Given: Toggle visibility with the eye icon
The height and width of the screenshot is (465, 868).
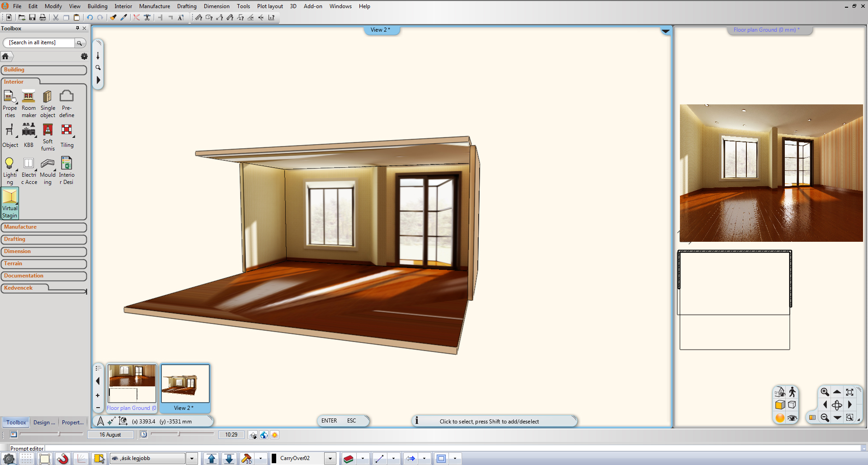Looking at the screenshot, I should click(792, 418).
